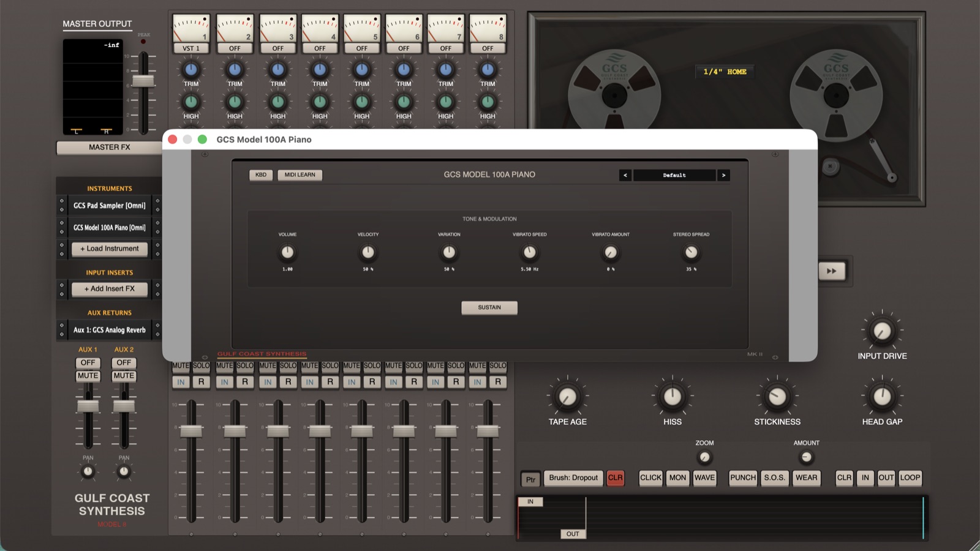Click the AUX 1 PAN knob
The height and width of the screenshot is (551, 980).
(88, 471)
